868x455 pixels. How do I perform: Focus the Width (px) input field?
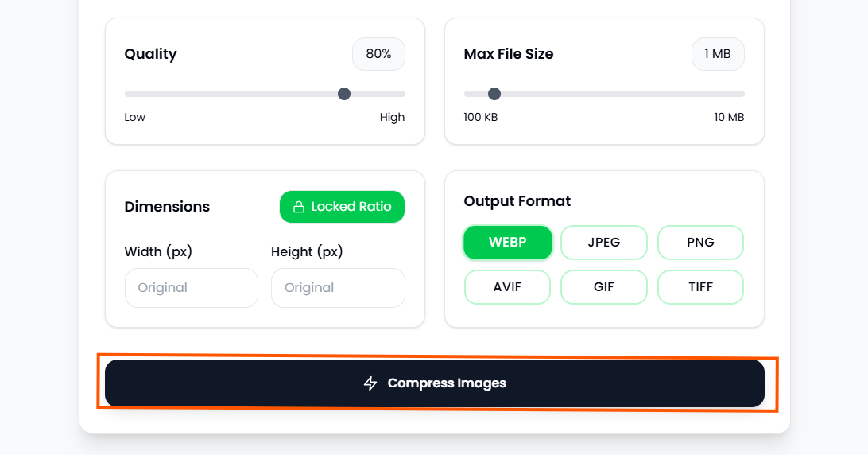(192, 288)
